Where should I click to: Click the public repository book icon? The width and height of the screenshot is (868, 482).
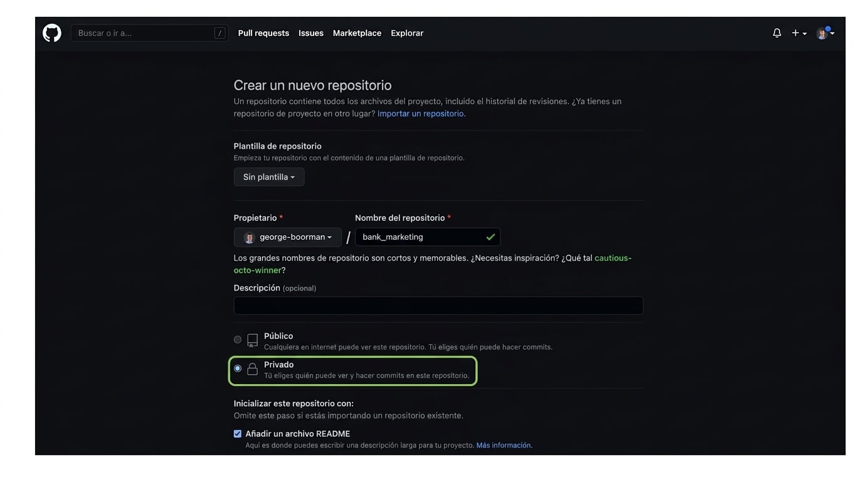click(x=252, y=340)
